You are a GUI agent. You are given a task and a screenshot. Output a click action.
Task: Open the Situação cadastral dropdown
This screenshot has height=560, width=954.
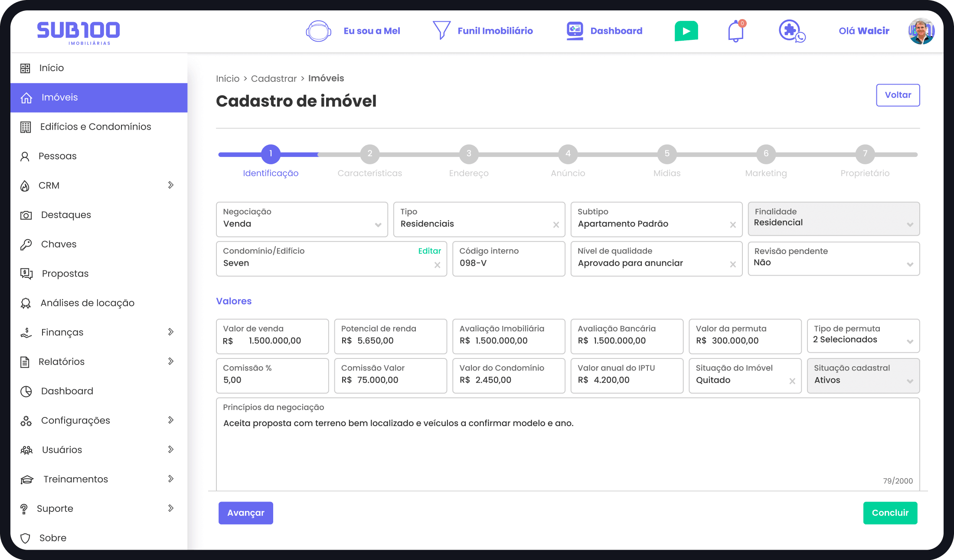click(863, 376)
